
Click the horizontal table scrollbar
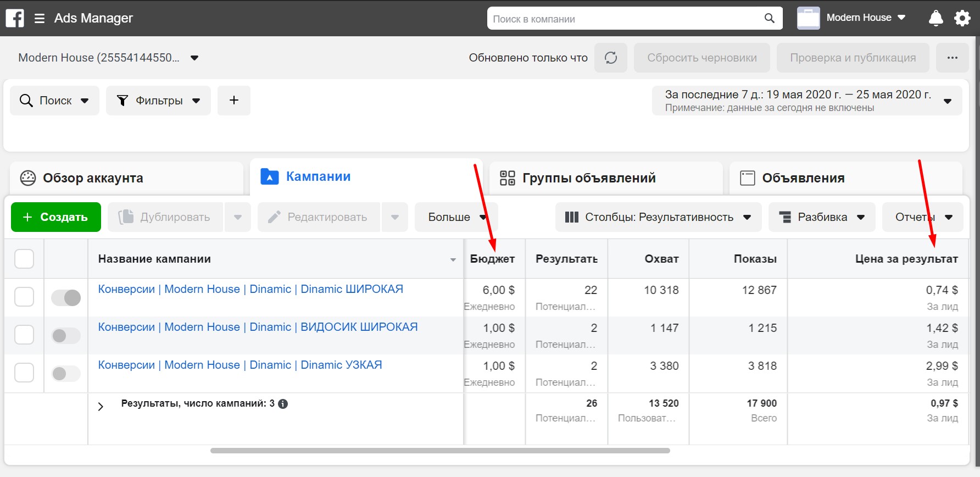pyautogui.click(x=440, y=451)
